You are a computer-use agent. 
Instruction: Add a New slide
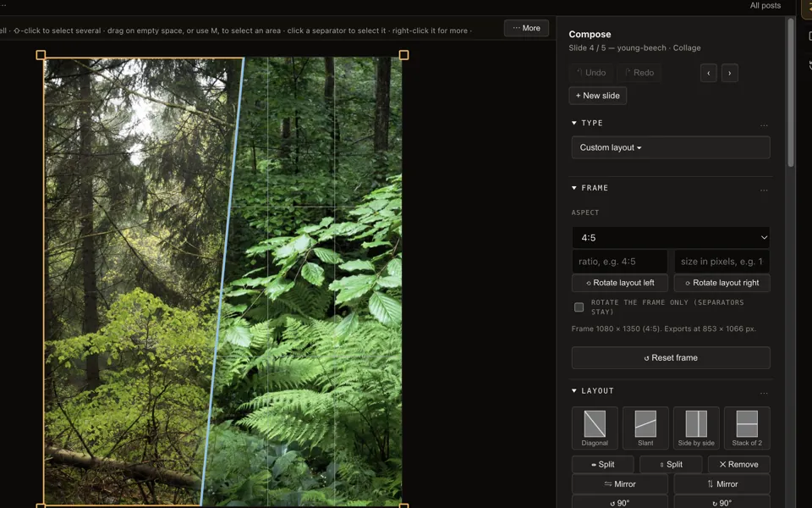click(598, 96)
